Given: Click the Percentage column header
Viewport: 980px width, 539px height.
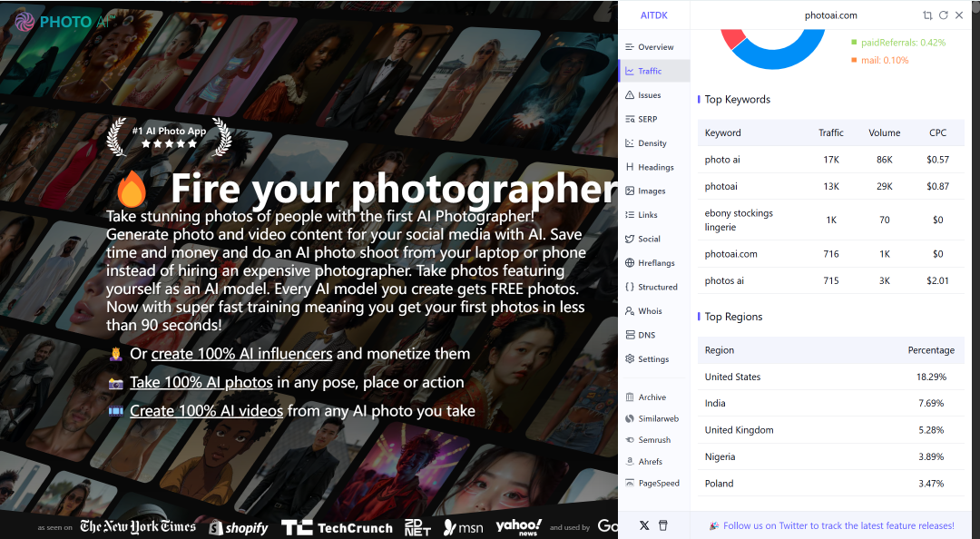Looking at the screenshot, I should [931, 350].
